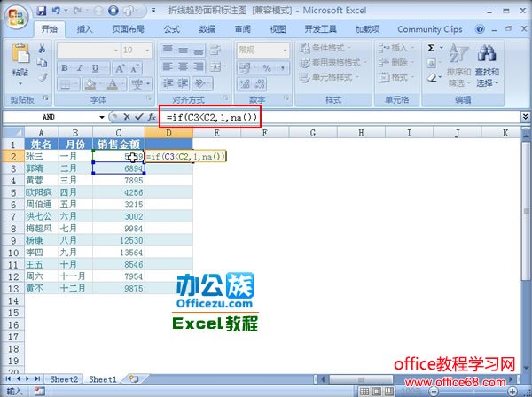Click Format cells button in 单元格
The width and height of the screenshot is (532, 397).
tap(395, 77)
